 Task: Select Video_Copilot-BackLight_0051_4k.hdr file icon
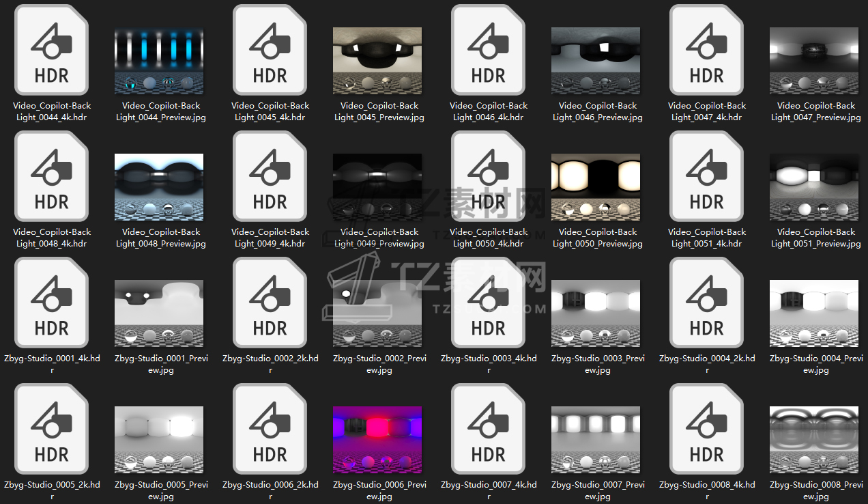707,176
